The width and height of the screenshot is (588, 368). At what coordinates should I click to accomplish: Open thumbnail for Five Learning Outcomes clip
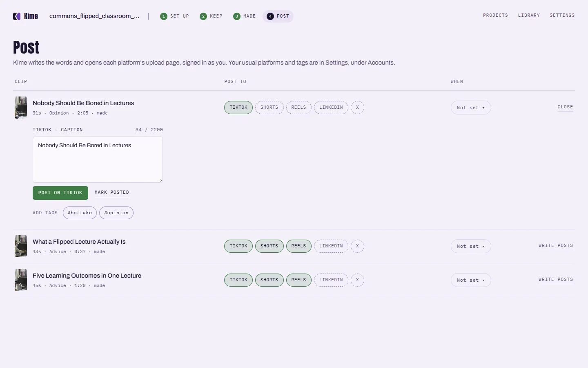click(x=21, y=280)
